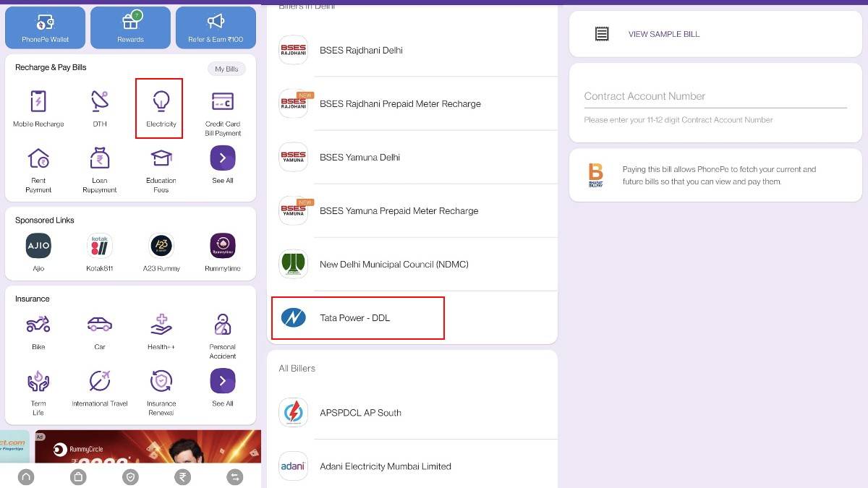This screenshot has height=488, width=868.
Task: Check your Rewards
Action: pos(130,27)
